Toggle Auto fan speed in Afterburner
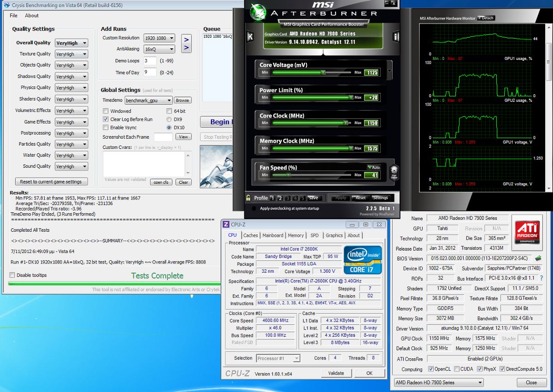 click(x=373, y=167)
